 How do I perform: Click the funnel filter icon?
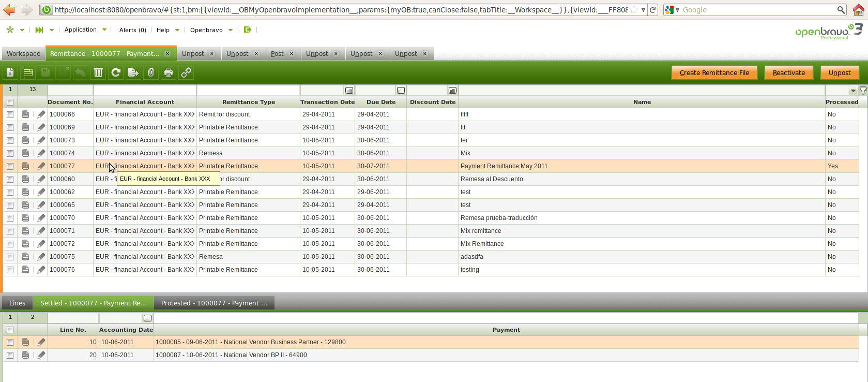pos(863,91)
